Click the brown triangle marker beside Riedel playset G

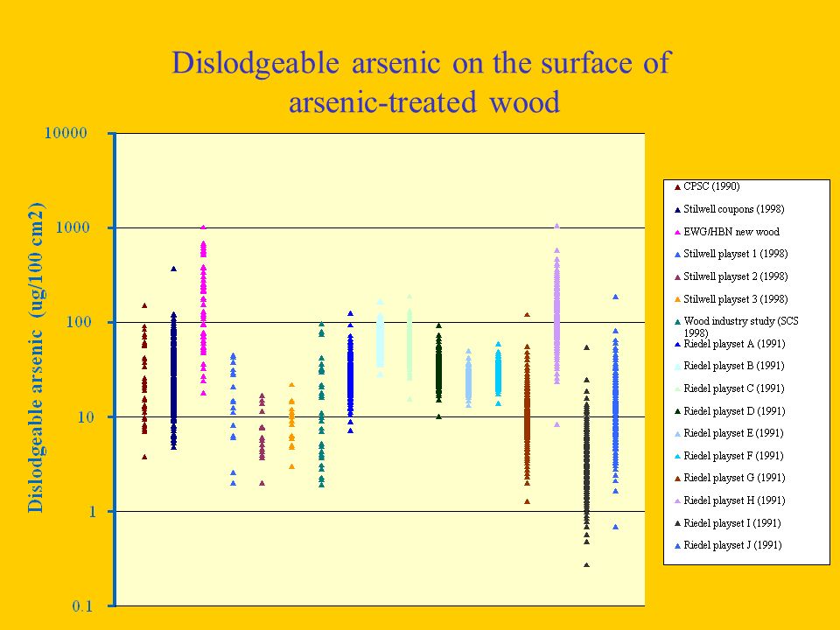point(677,479)
